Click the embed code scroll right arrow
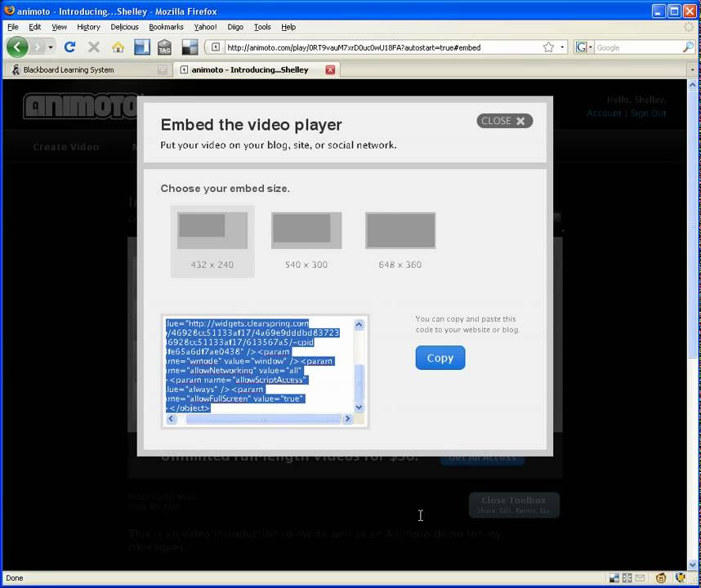 [347, 419]
